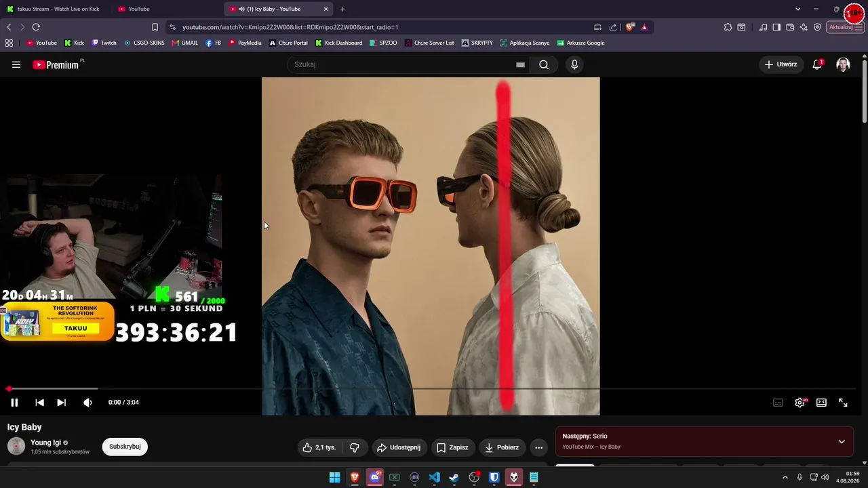Open the YouTube account avatar menu
The height and width of the screenshot is (488, 868).
pos(843,64)
